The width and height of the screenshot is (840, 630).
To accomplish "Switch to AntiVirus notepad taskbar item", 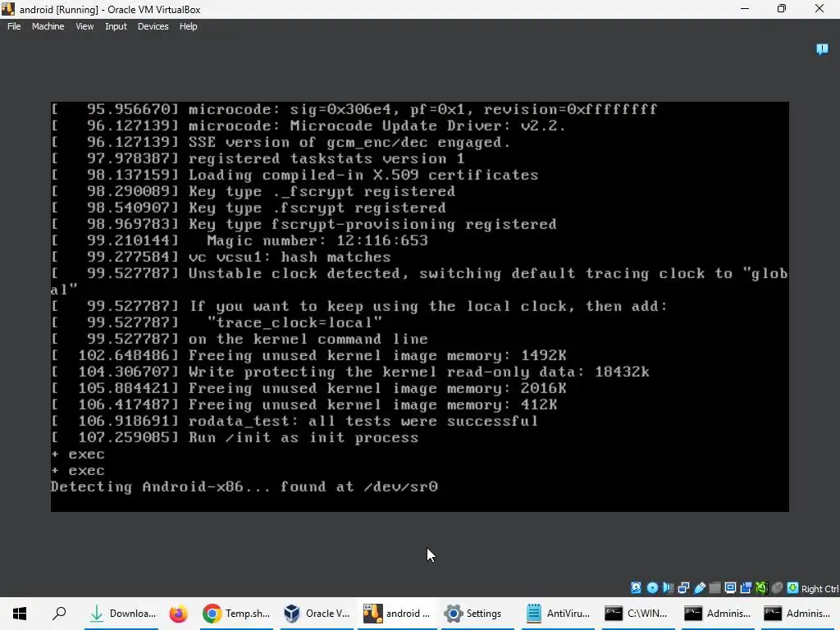I will [x=558, y=614].
